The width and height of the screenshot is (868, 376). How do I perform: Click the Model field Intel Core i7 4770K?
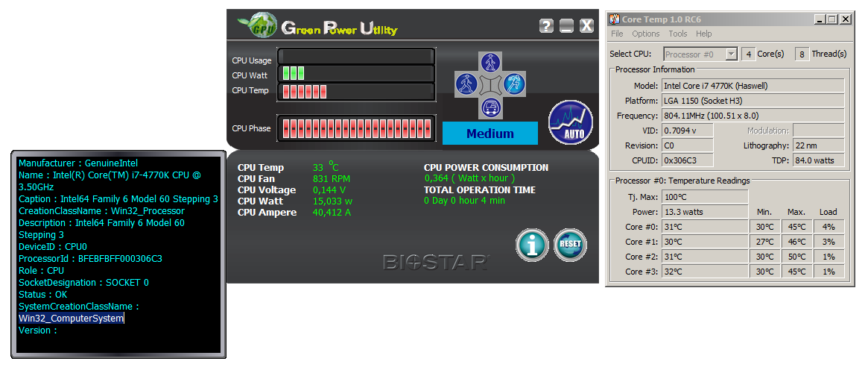753,85
